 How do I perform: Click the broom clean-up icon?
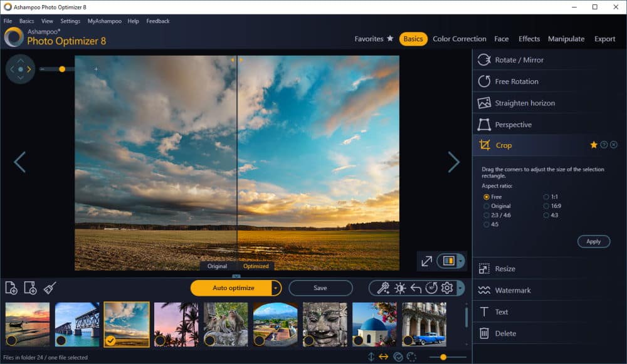point(50,288)
